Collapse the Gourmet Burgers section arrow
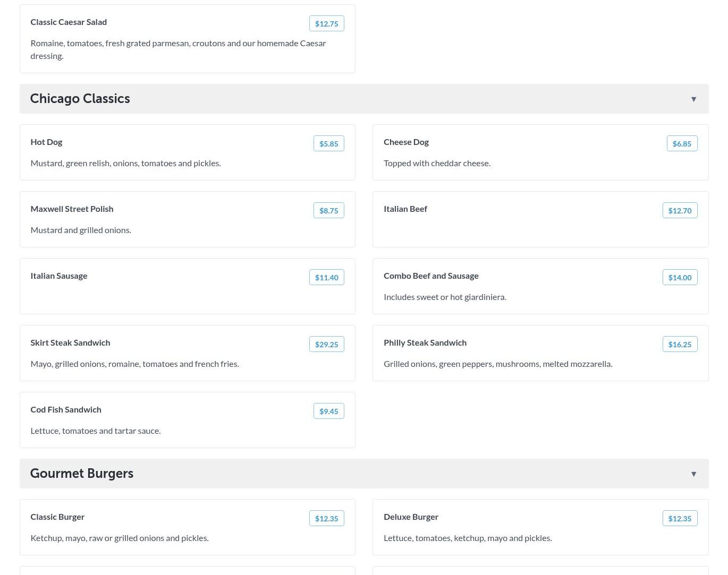The image size is (728, 575). (693, 474)
